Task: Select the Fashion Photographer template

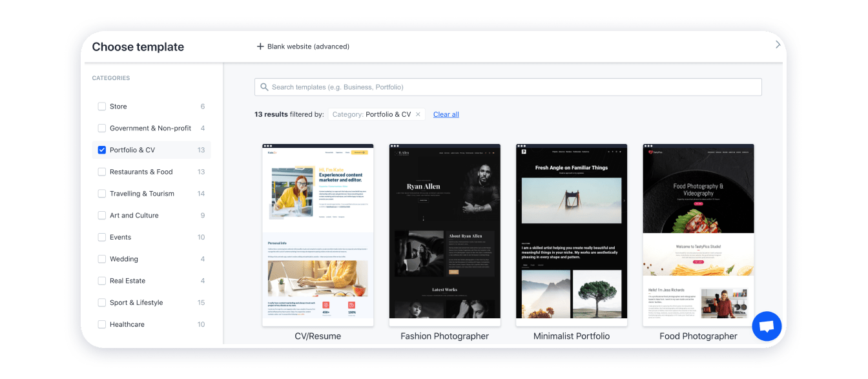Action: [x=444, y=234]
